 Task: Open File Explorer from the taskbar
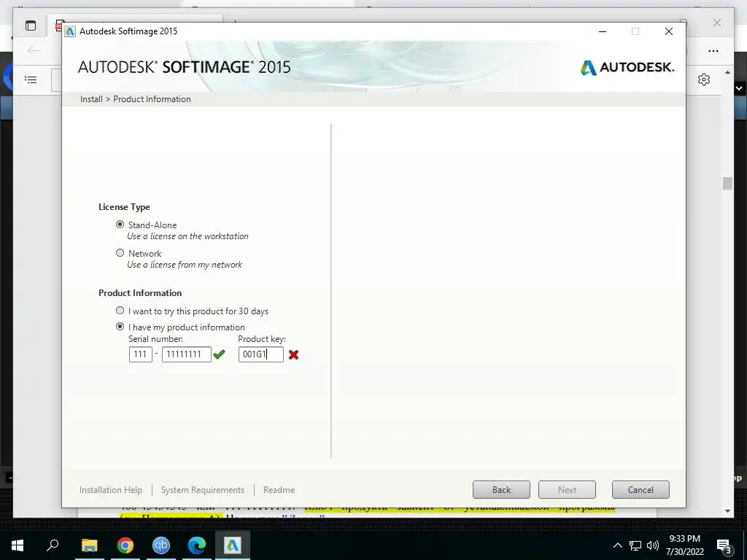89,545
